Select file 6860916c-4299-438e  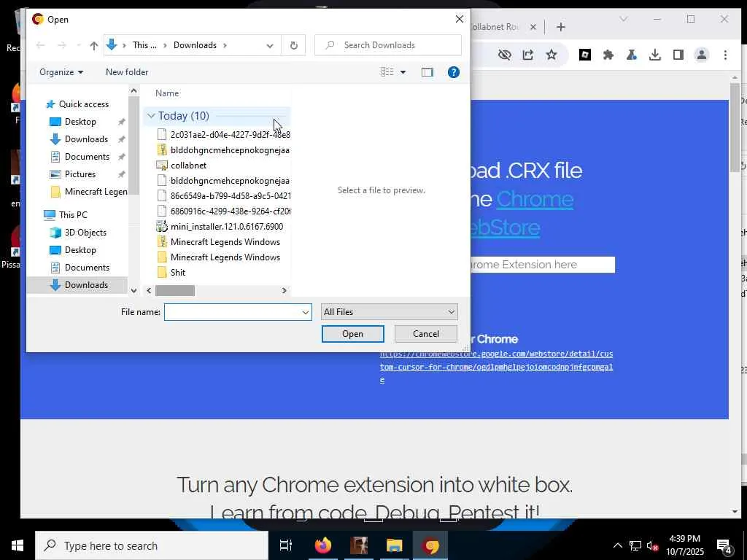(x=223, y=211)
